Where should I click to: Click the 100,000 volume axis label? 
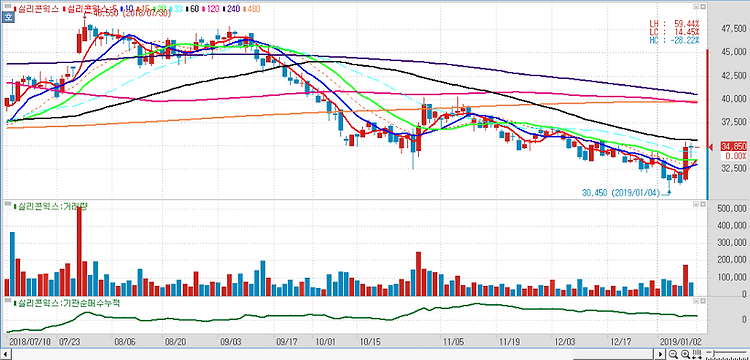tap(732, 277)
